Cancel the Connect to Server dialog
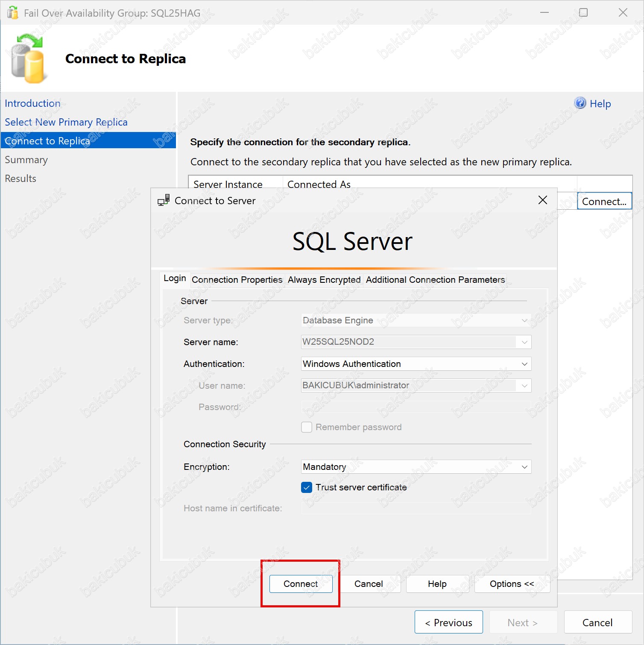 pos(369,584)
